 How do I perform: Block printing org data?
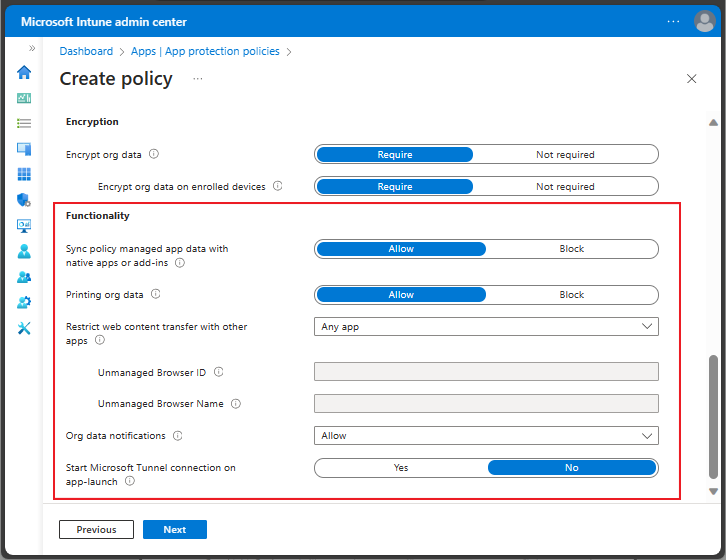tap(571, 295)
